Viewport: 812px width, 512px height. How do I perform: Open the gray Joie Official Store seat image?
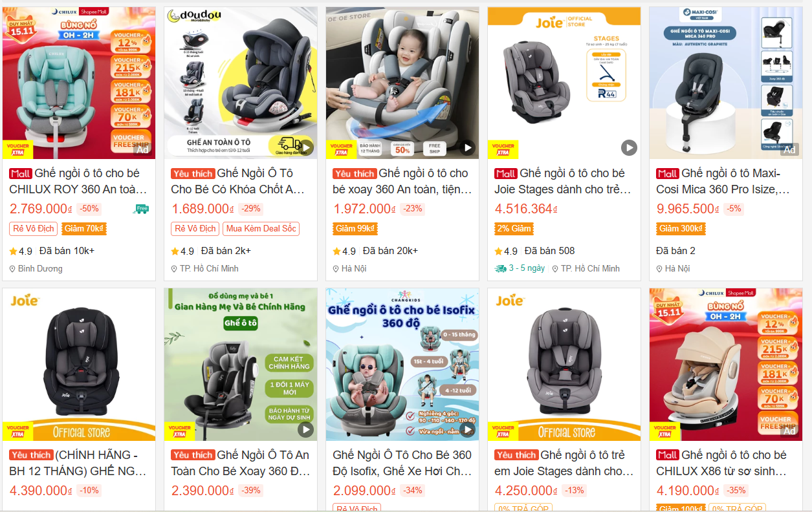(564, 365)
